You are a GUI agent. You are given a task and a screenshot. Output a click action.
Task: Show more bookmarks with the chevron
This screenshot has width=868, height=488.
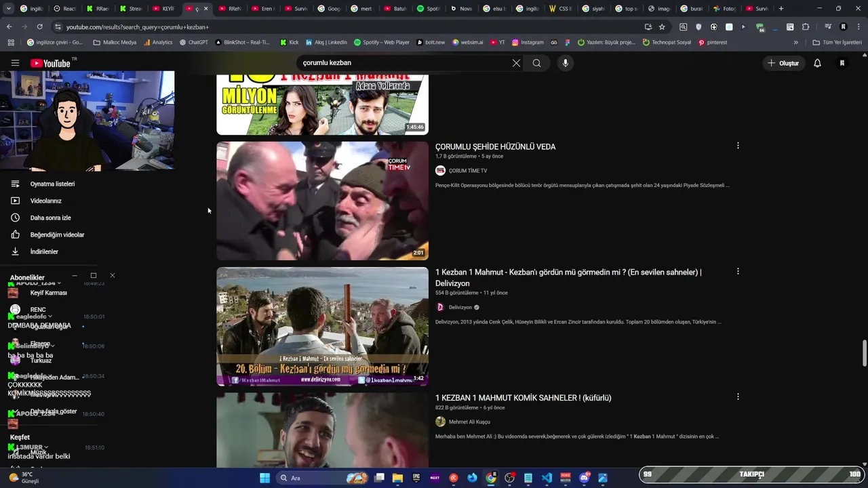coord(796,42)
